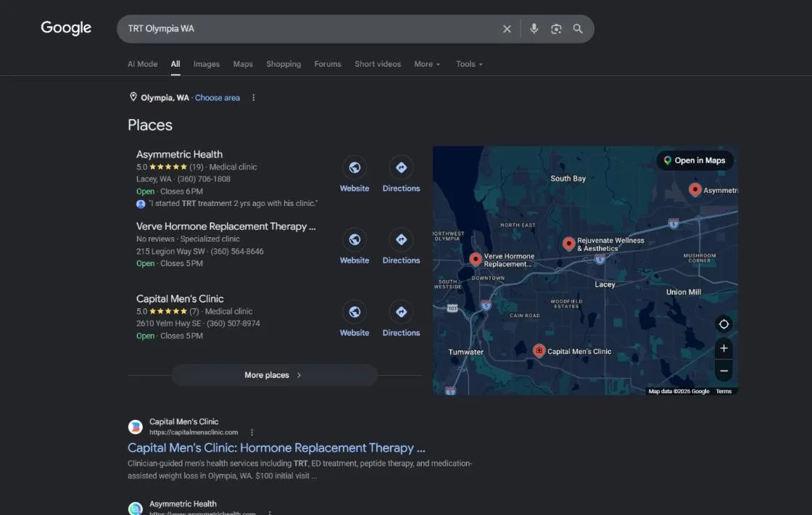Viewport: 812px width, 515px height.
Task: Submit search with magnifier icon
Action: [577, 29]
